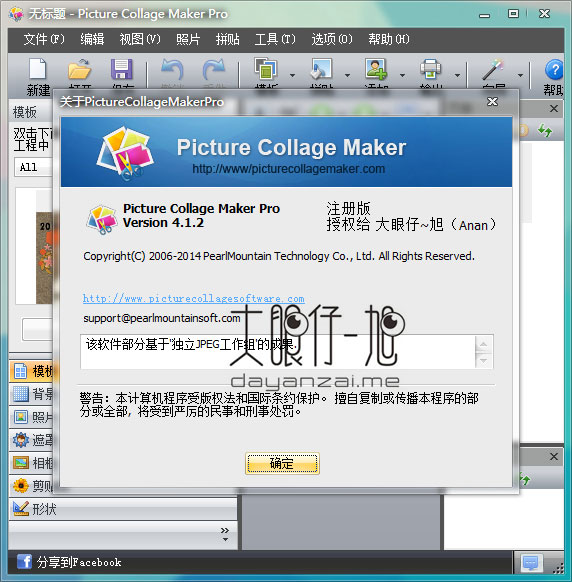Click scroll down arrow in JPEG notice box

click(x=483, y=360)
